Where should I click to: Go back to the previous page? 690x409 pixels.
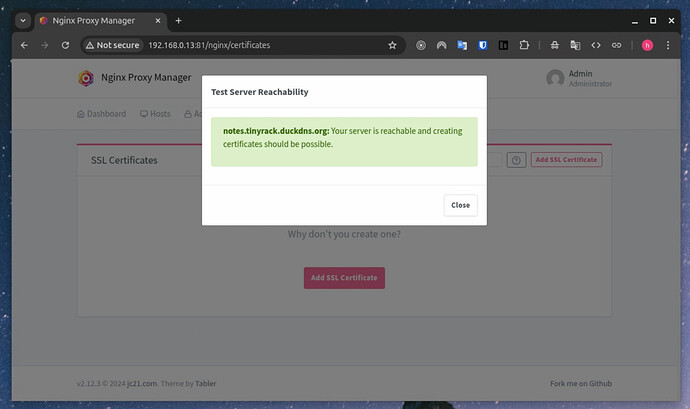[24, 45]
